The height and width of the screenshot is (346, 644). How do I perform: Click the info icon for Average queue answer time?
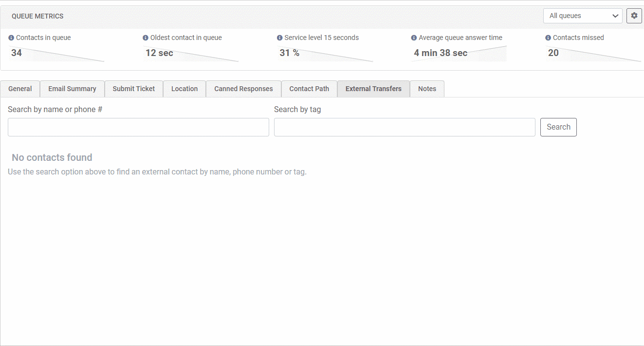(414, 38)
